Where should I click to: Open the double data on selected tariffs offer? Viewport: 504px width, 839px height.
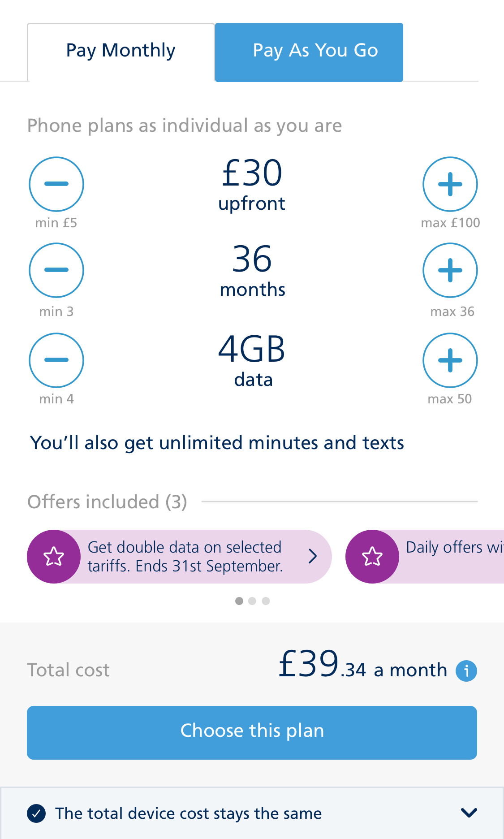185,557
